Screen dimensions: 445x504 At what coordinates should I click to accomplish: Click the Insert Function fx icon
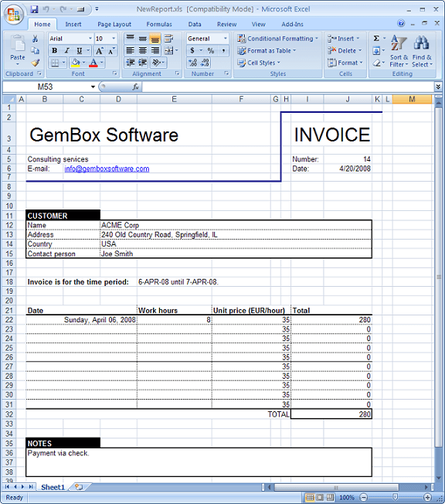click(136, 87)
